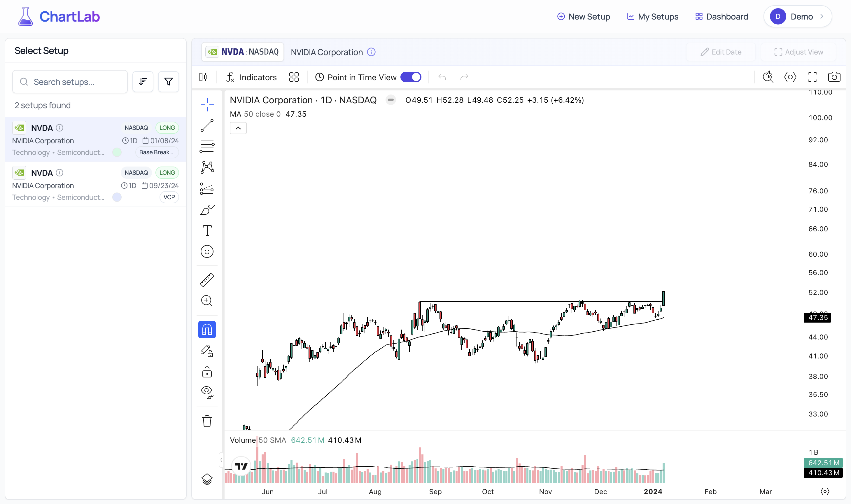Click the chart title NVIDIA Corporation · 1D · NASDAQ

coord(303,100)
